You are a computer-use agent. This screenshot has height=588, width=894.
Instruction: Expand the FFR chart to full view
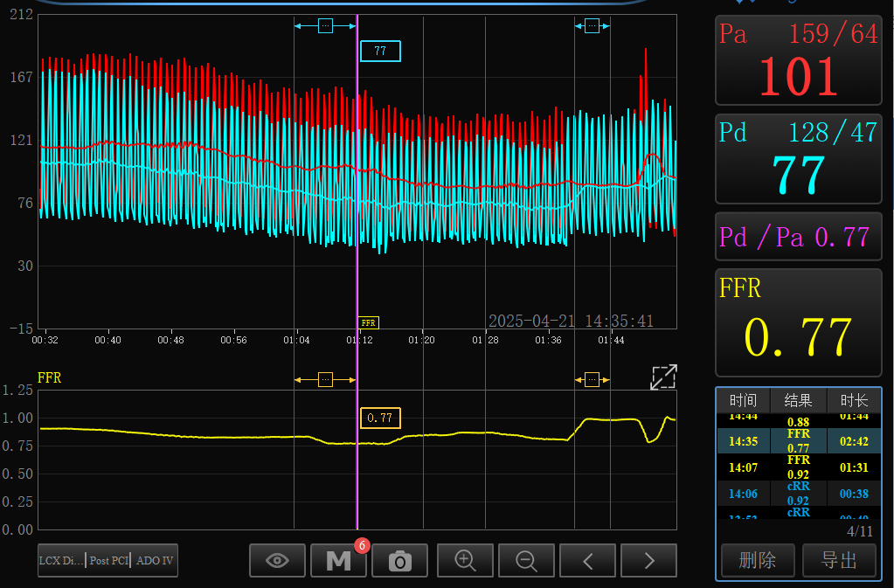coord(663,377)
